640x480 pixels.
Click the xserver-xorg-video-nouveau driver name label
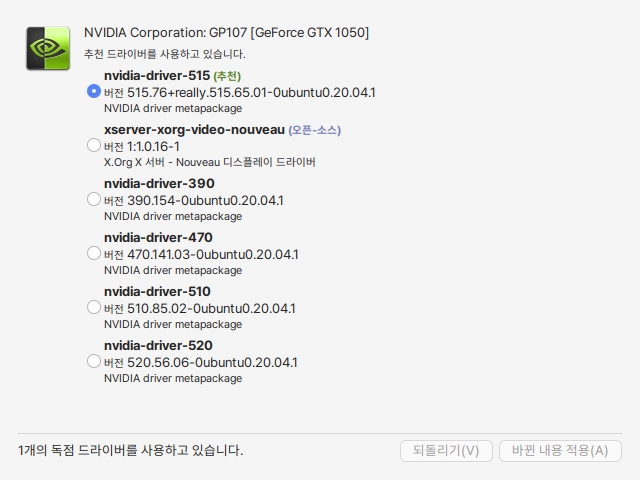tap(194, 130)
